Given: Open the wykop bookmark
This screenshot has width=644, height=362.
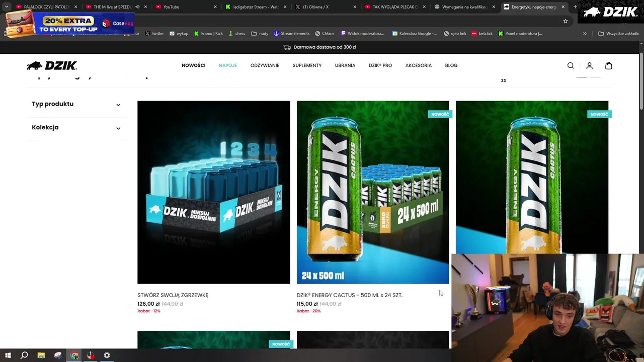Looking at the screenshot, I should tap(179, 34).
